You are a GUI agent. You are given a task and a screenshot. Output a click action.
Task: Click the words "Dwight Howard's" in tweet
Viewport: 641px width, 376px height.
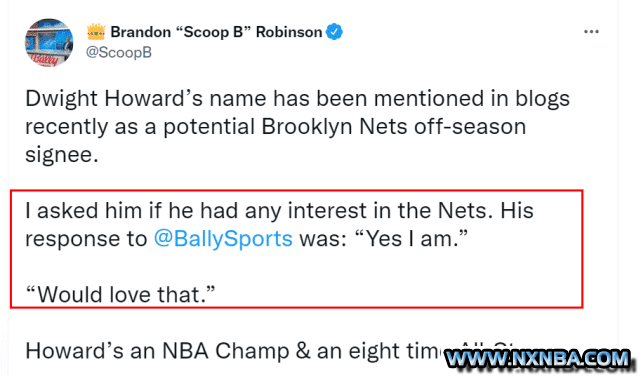pyautogui.click(x=114, y=99)
